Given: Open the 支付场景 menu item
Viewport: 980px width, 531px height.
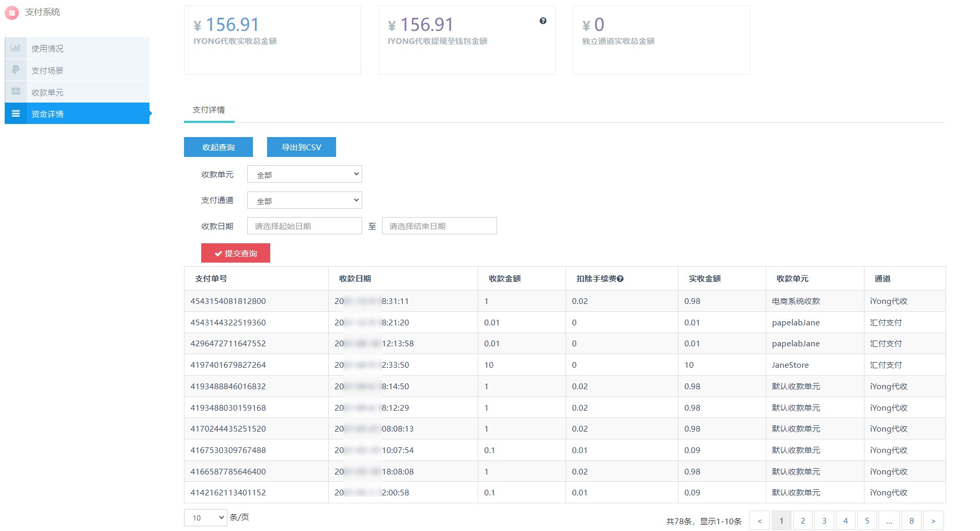Looking at the screenshot, I should (x=77, y=70).
